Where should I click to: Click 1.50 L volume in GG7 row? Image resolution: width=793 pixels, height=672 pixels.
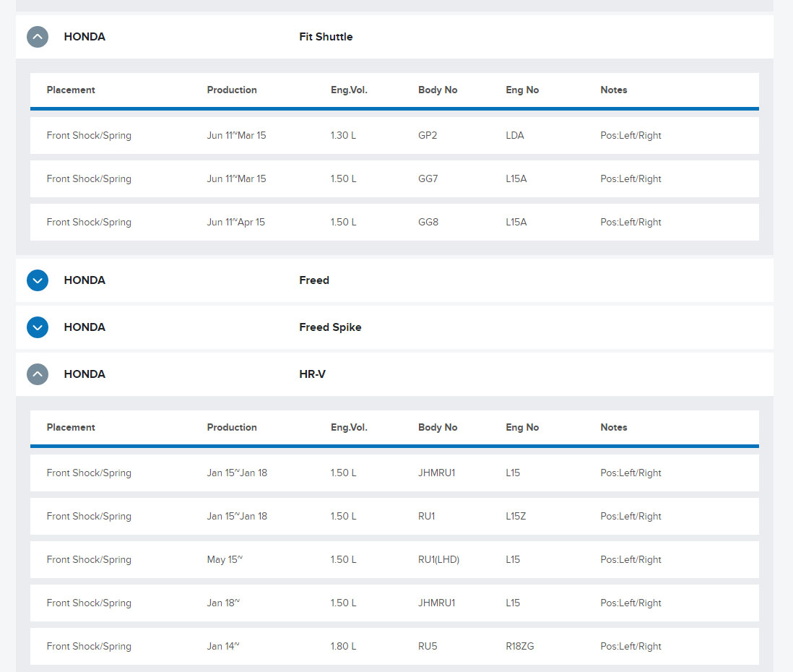343,179
